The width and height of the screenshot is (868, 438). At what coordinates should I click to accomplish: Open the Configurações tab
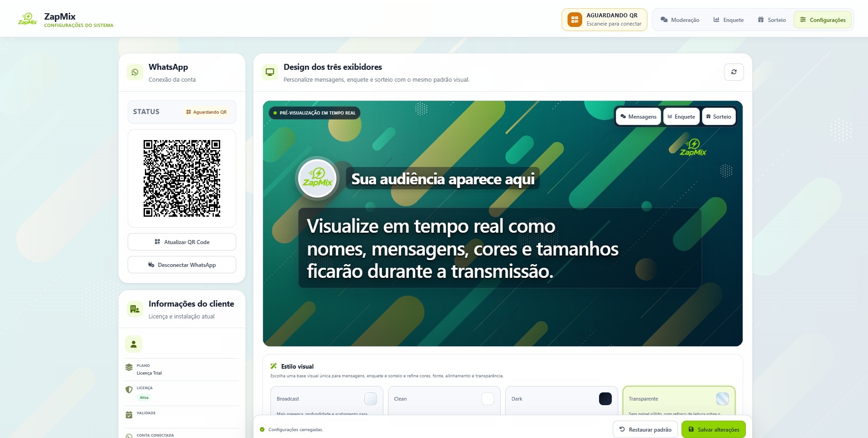[823, 20]
